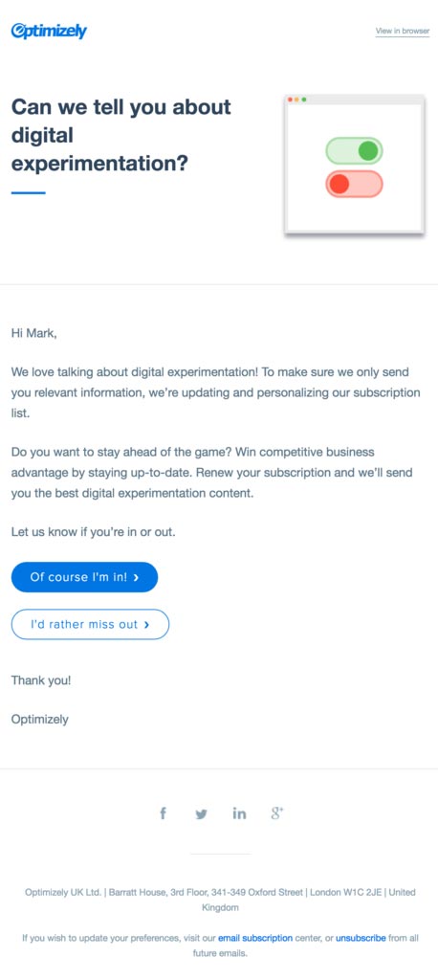Screen dimensions: 438x980
Task: Click the green dot in illustration titlebar
Action: coord(304,100)
